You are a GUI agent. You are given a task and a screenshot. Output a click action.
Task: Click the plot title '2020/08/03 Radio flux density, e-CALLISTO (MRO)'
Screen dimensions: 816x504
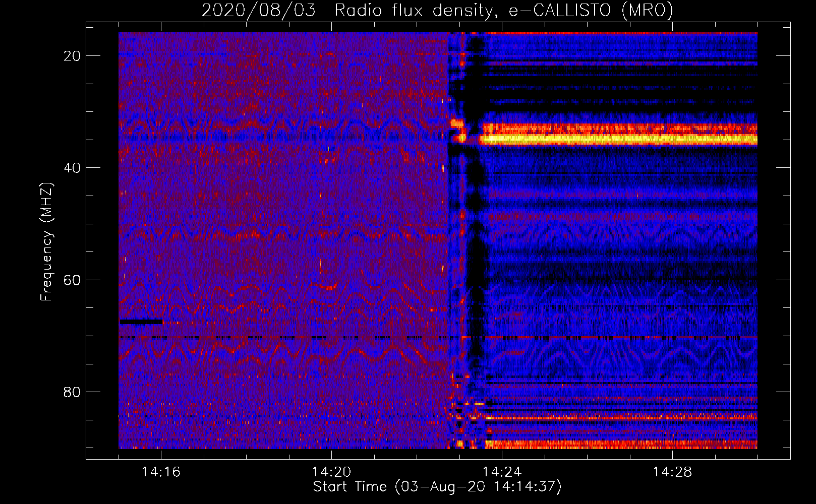437,10
